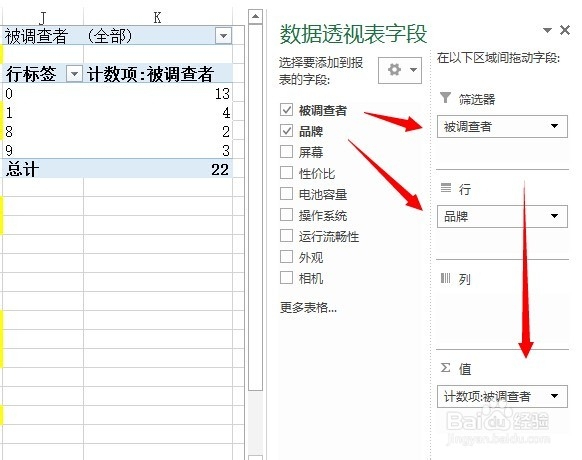The image size is (582, 460).
Task: Check the 电池容量 field checkbox
Action: (x=286, y=193)
